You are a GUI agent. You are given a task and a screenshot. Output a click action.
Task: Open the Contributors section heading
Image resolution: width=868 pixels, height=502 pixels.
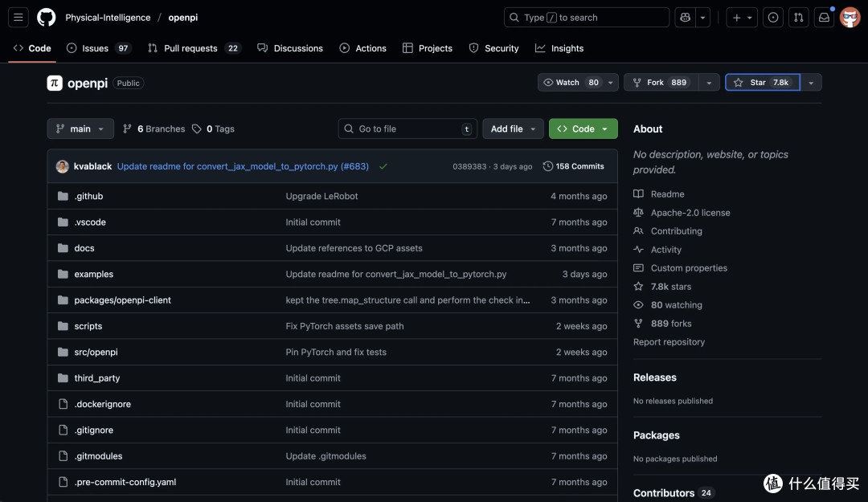click(x=663, y=493)
